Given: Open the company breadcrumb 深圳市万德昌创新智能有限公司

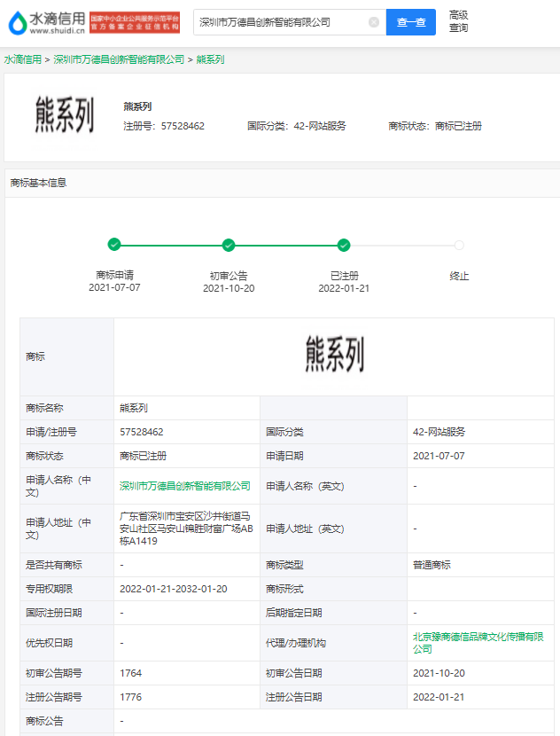Looking at the screenshot, I should [x=119, y=59].
